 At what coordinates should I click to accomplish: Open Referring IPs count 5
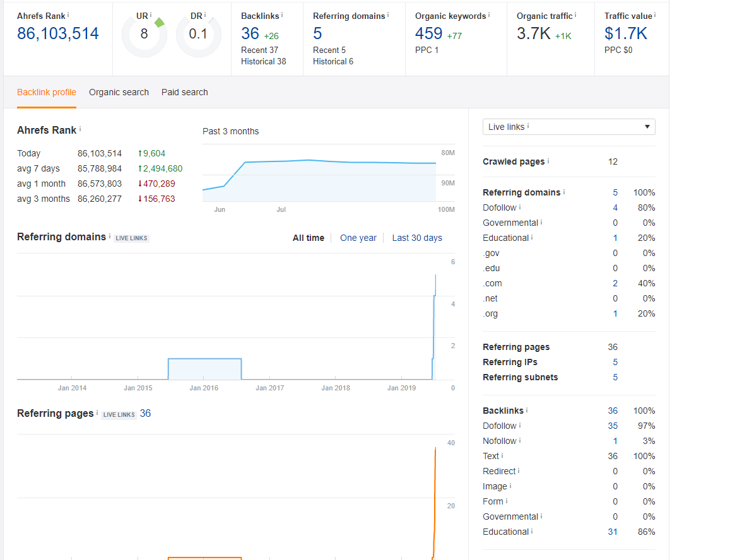click(615, 362)
